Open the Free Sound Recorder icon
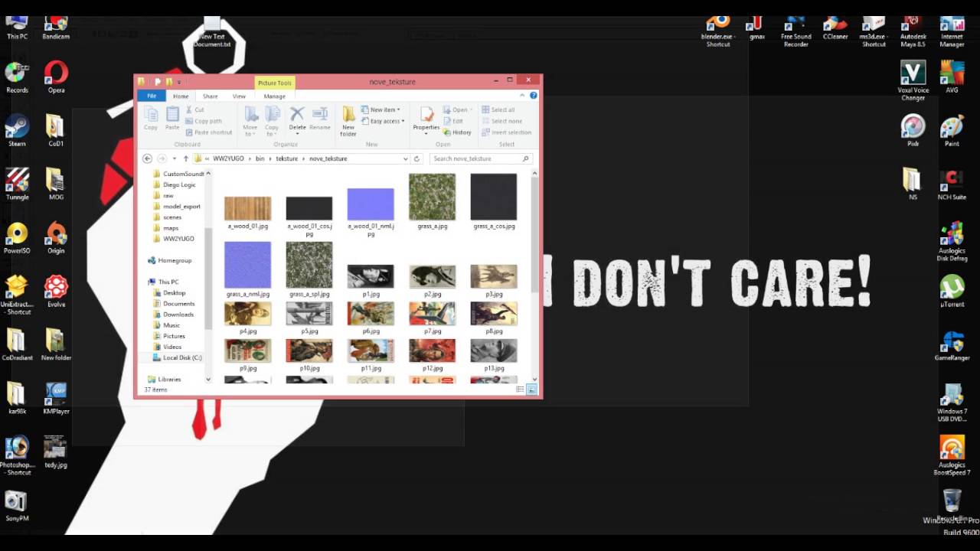The width and height of the screenshot is (980, 551). coord(795,31)
